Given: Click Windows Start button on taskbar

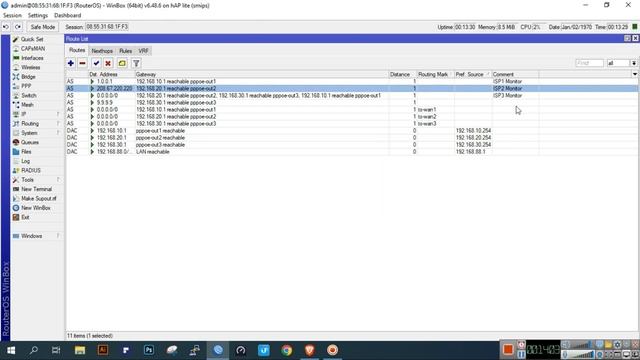Looking at the screenshot, I should (x=11, y=350).
